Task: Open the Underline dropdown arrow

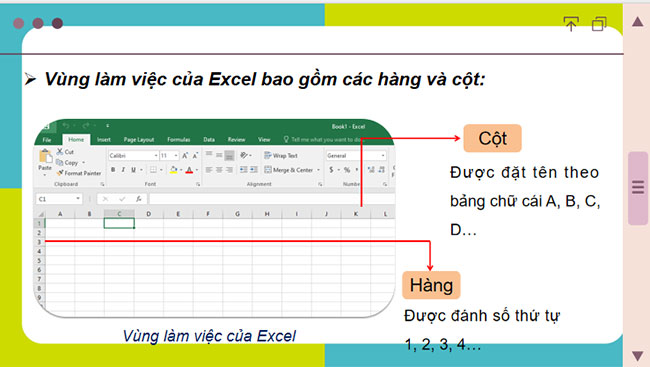Action: 141,170
